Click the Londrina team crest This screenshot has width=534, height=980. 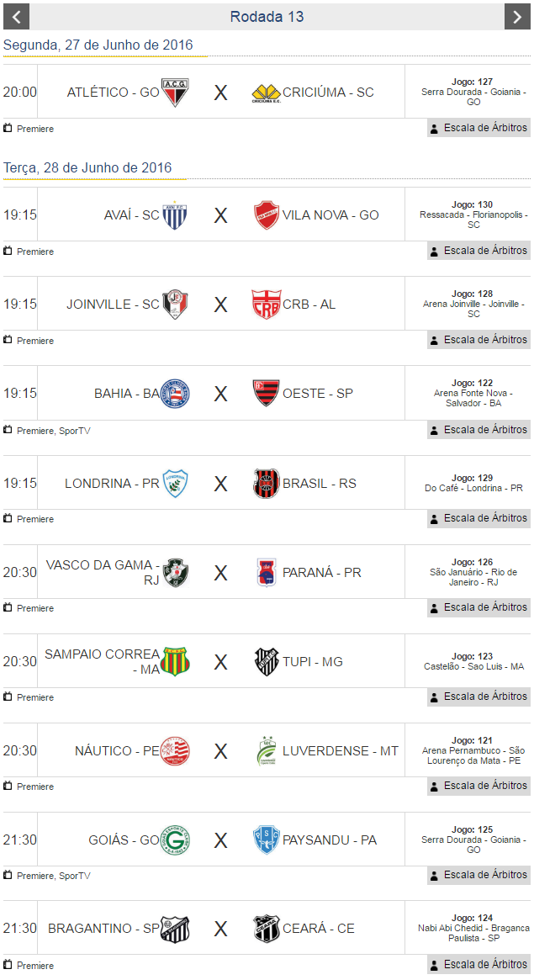click(x=175, y=484)
